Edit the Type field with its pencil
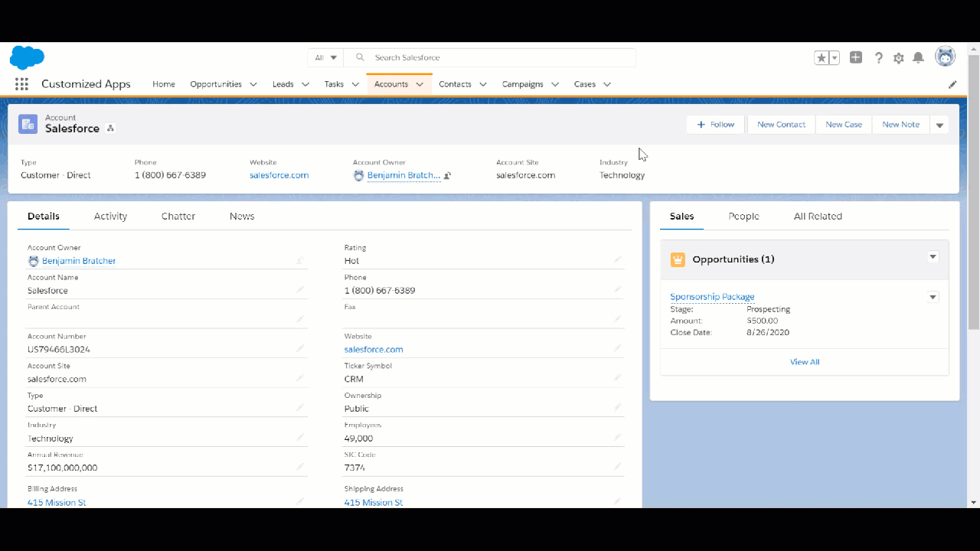The image size is (980, 551). click(300, 408)
